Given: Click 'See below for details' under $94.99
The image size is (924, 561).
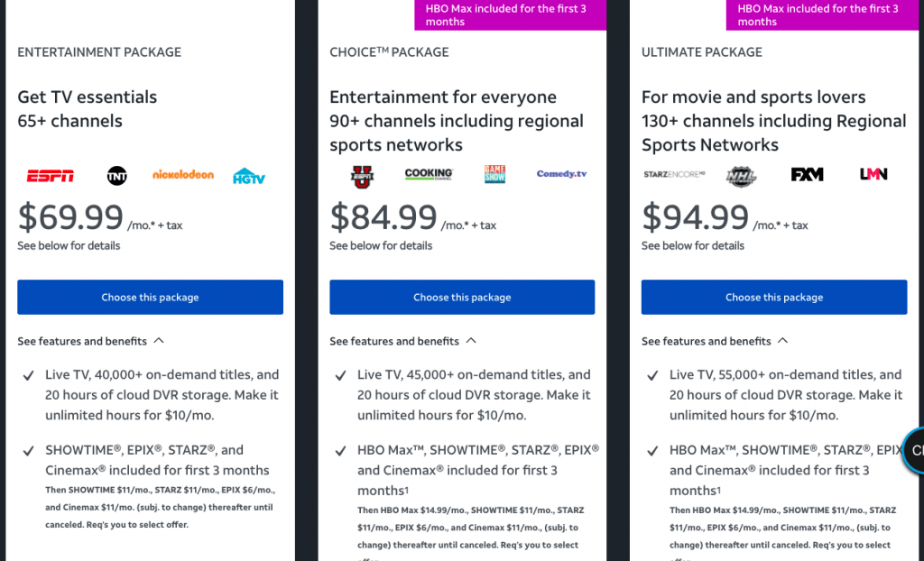Looking at the screenshot, I should click(693, 245).
